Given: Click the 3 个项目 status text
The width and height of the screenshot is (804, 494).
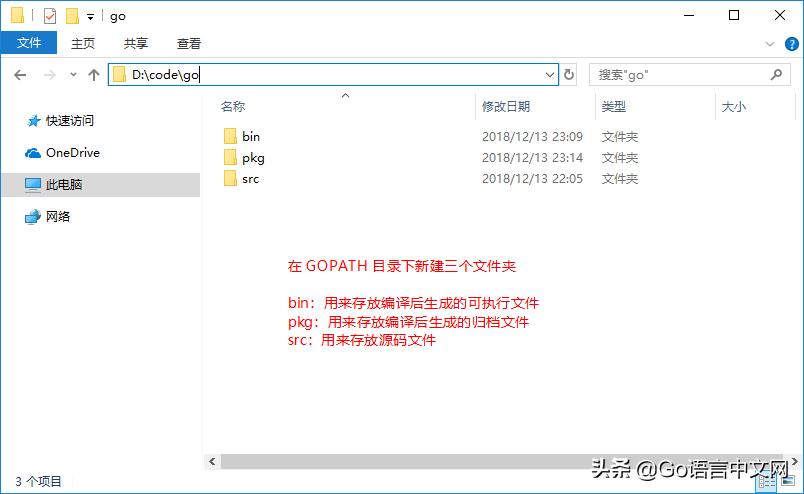Looking at the screenshot, I should [38, 481].
